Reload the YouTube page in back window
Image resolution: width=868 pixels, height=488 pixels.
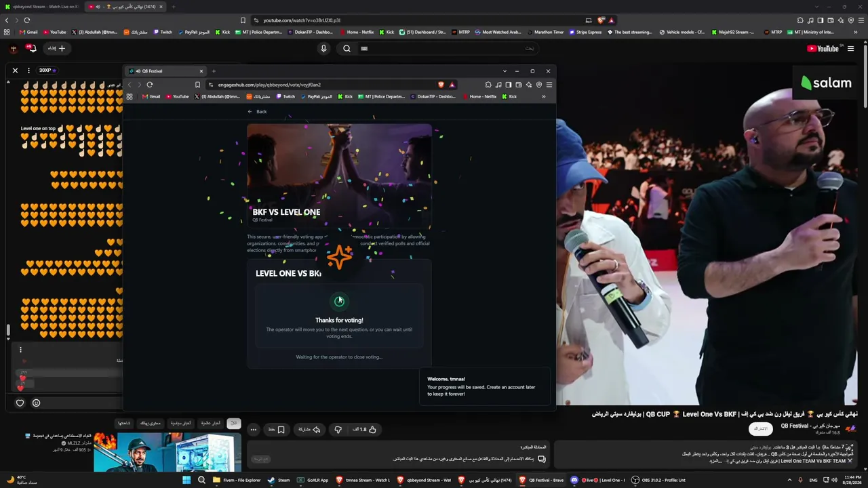pos(27,20)
